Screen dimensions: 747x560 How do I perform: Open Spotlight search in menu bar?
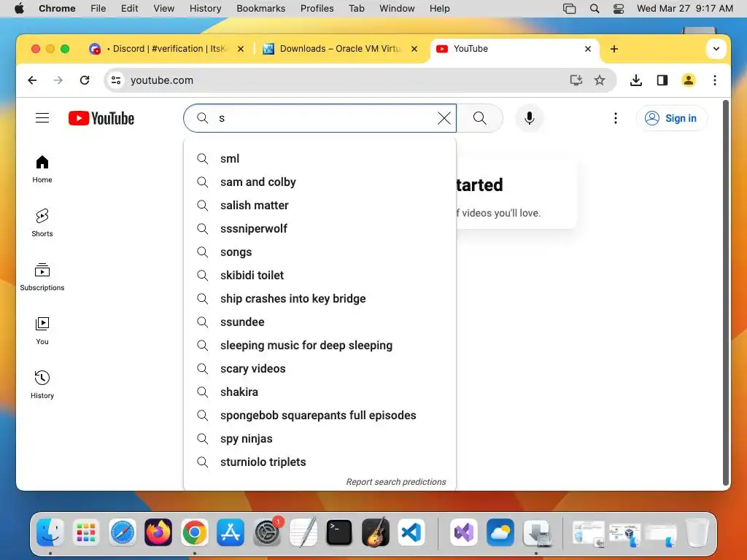click(595, 9)
